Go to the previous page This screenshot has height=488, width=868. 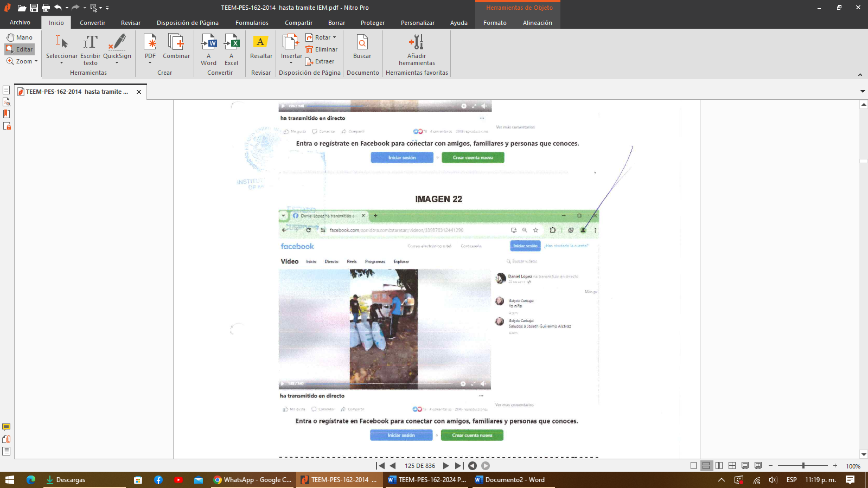point(393,466)
